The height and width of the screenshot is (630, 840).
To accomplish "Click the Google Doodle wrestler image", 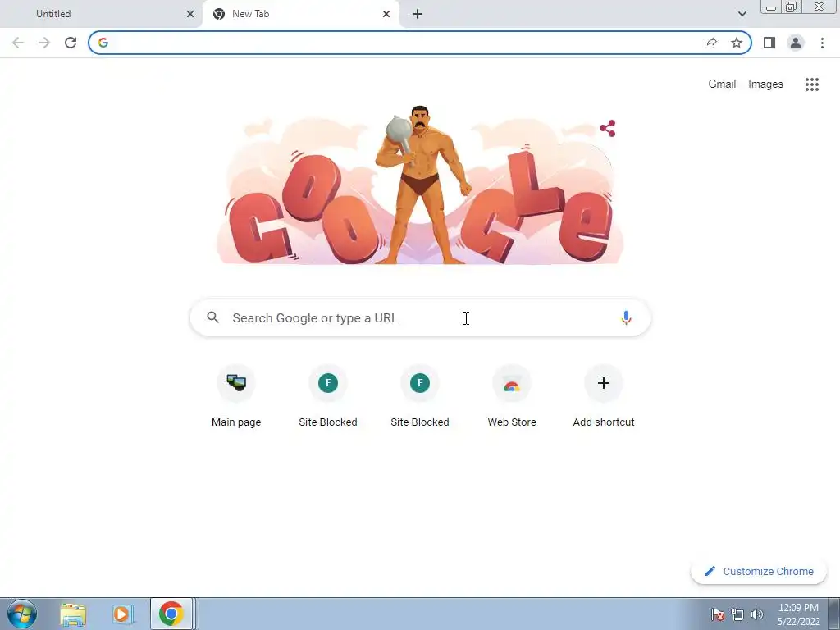I will 420,185.
